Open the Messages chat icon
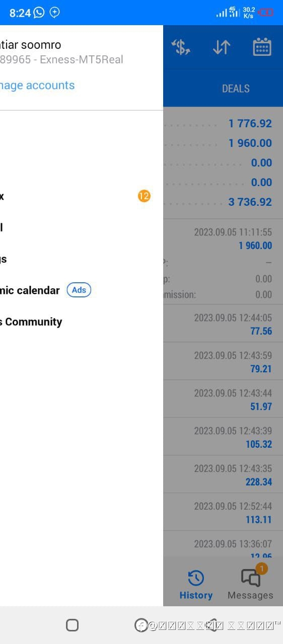This screenshot has width=283, height=644. [x=251, y=578]
